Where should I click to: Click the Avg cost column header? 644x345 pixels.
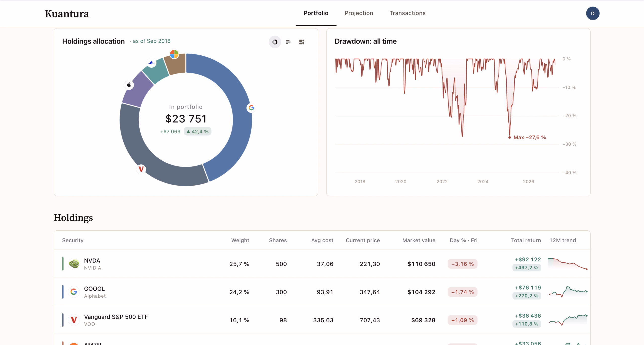click(x=322, y=240)
